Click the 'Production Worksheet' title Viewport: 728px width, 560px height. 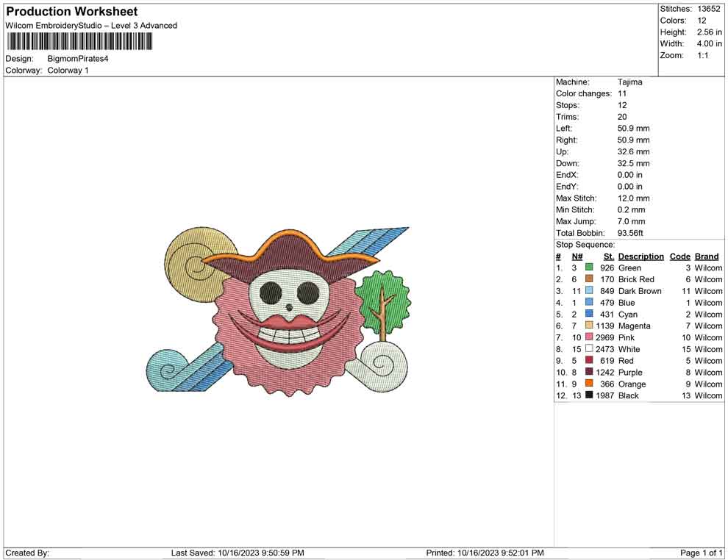coord(72,12)
